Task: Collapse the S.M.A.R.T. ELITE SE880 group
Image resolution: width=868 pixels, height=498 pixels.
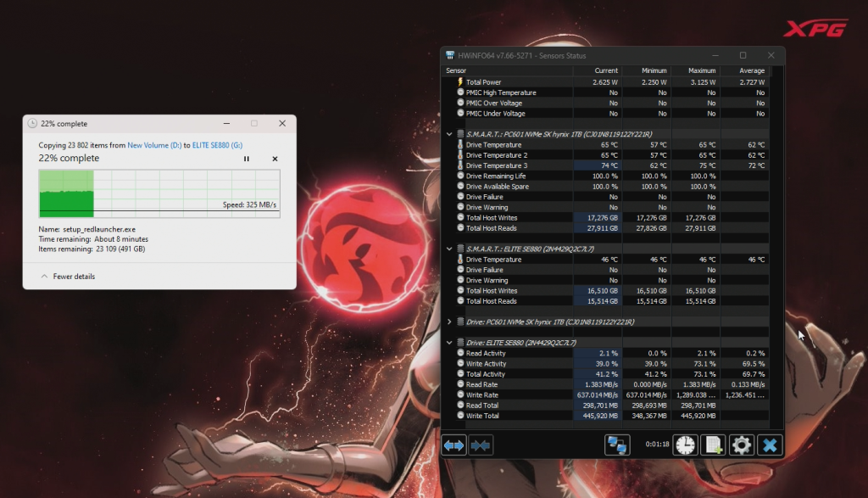Action: click(x=449, y=249)
